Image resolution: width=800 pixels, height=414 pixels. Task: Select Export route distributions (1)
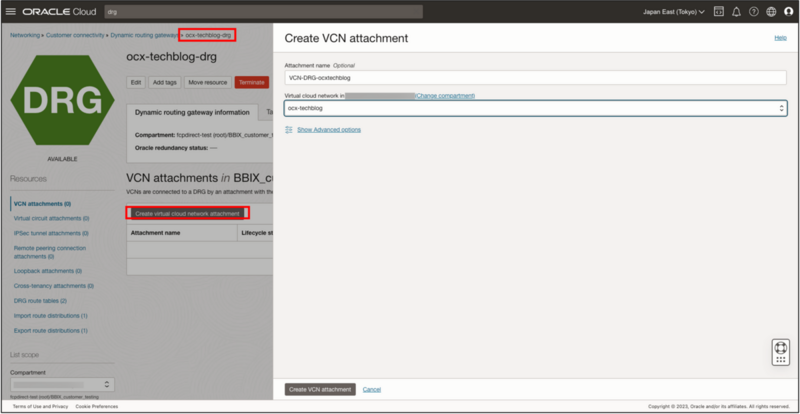pyautogui.click(x=51, y=330)
